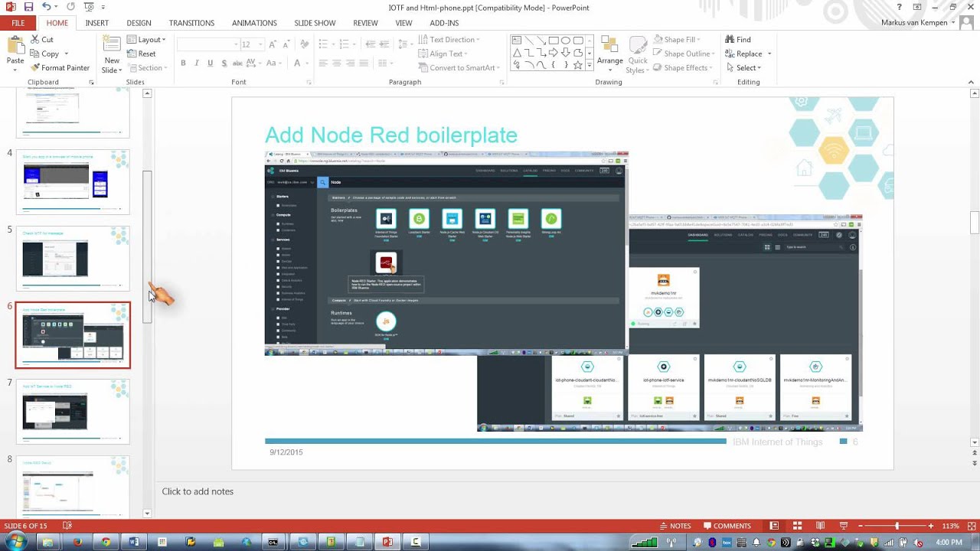Switch to the TRANSITIONS tab

pos(191,23)
